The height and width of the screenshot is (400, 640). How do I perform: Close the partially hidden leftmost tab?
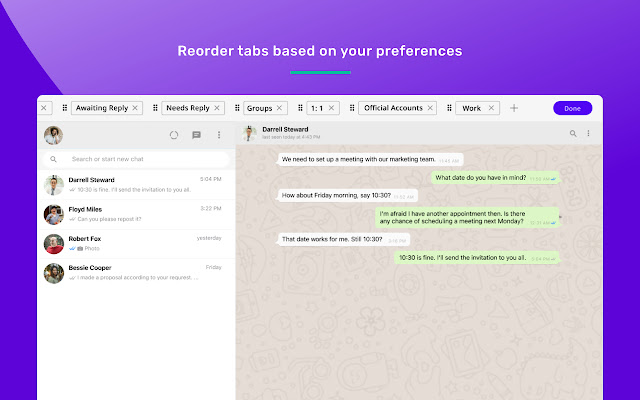[44, 108]
